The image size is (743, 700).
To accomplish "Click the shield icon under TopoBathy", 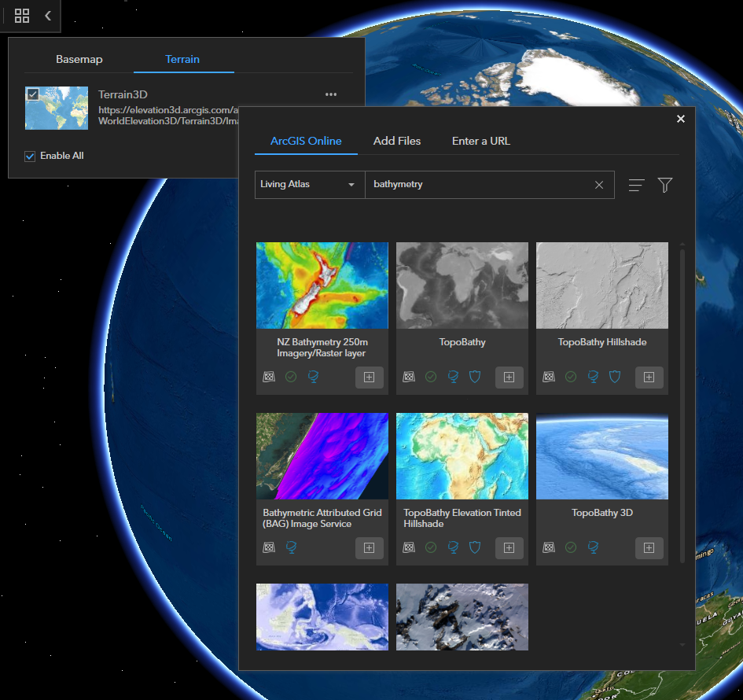I will 475,377.
